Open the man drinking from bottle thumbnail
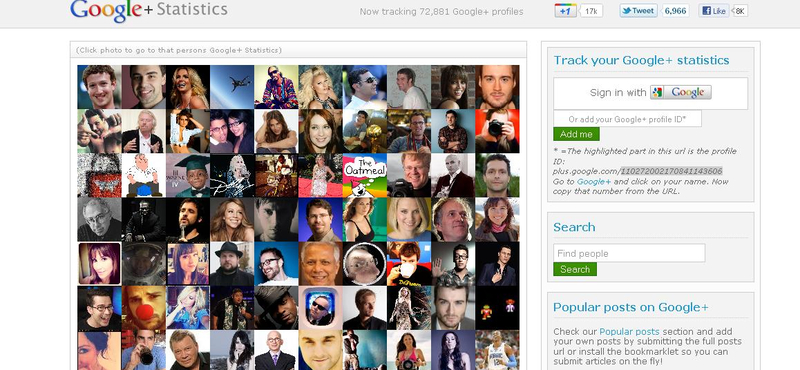Screen dimensions: 800x370 143,350
